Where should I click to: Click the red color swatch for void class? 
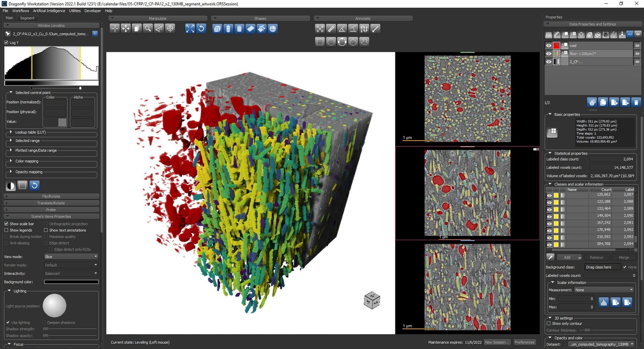coord(556,45)
